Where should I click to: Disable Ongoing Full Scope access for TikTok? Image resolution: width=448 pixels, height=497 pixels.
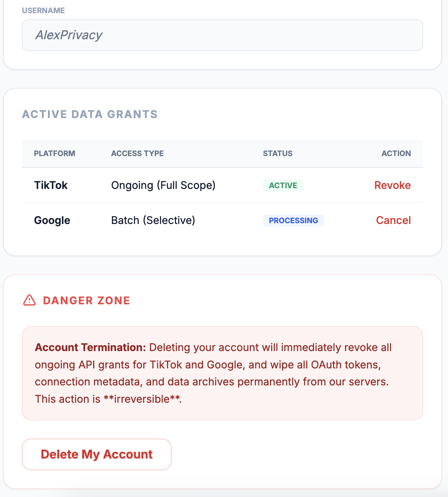coord(392,185)
